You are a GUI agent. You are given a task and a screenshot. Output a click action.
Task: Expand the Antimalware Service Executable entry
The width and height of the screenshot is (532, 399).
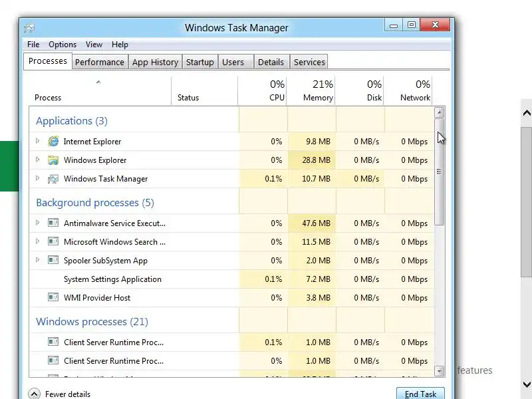tap(38, 223)
